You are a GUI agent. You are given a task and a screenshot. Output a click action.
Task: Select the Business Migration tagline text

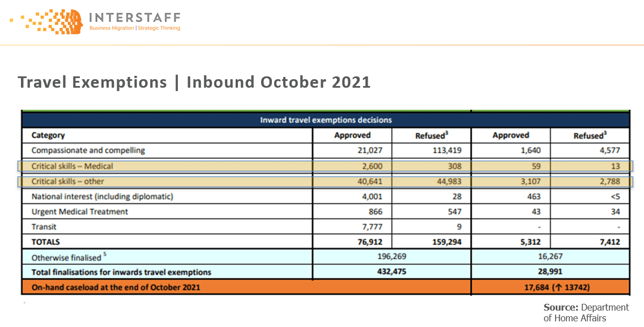click(135, 28)
